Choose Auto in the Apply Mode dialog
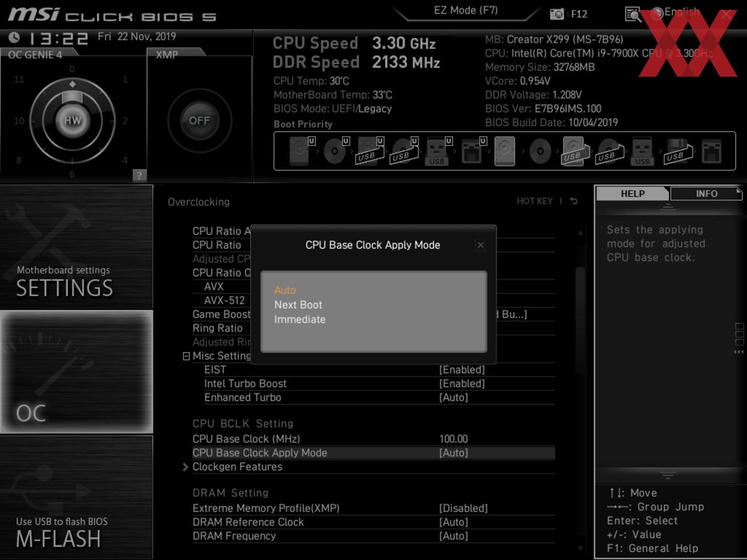The image size is (747, 560). coord(285,290)
